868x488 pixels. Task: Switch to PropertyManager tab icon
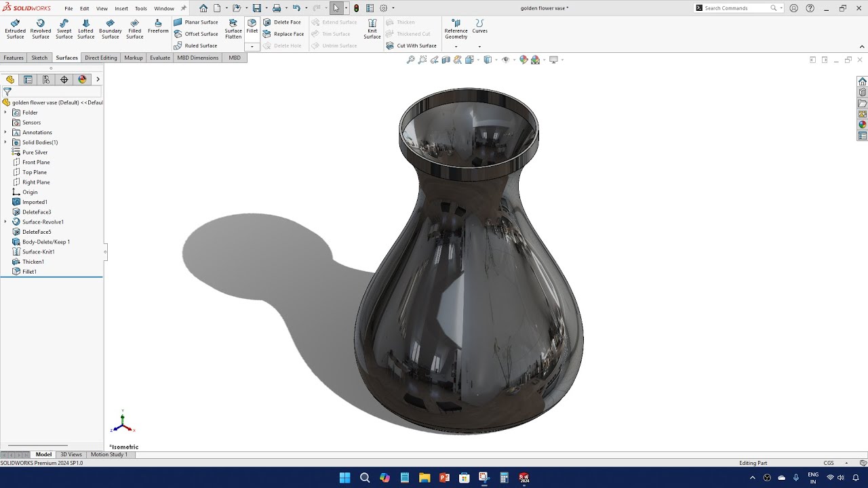pos(28,79)
